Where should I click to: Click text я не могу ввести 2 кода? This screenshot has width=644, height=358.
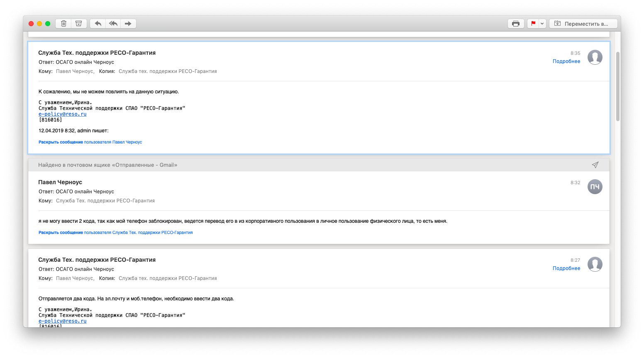(x=67, y=221)
